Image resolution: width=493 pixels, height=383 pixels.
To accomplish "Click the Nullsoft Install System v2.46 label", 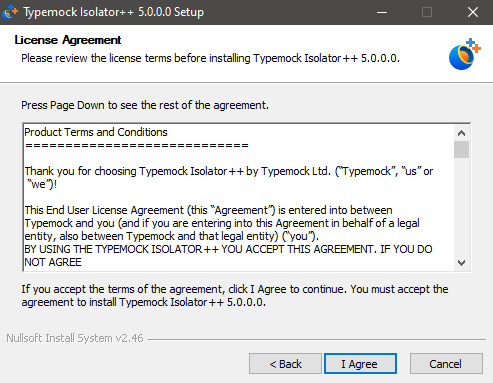I will [75, 338].
